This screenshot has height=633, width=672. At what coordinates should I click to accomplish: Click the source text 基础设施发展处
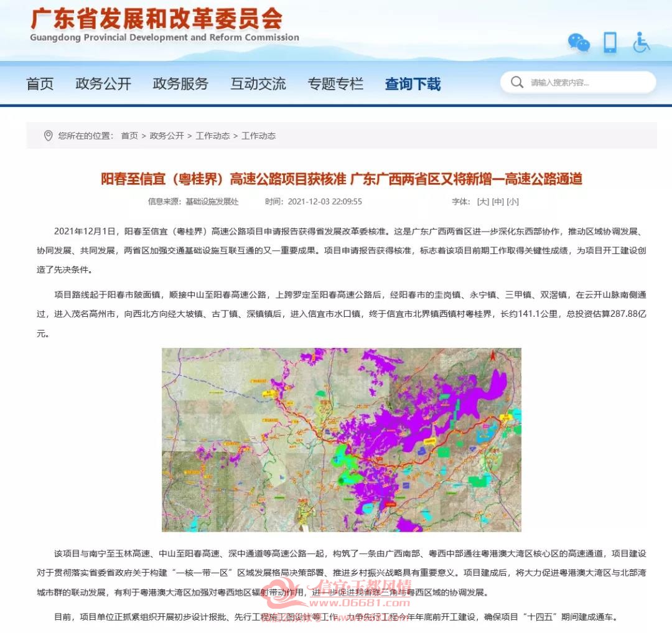[212, 202]
